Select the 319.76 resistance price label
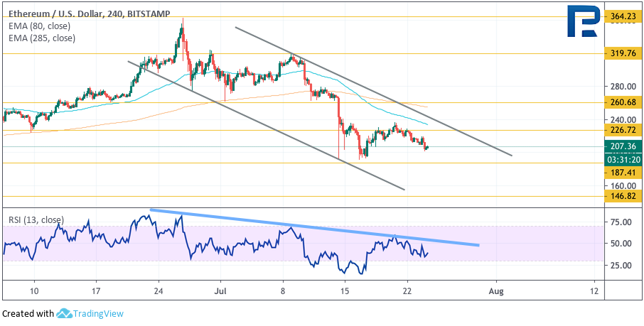644x326 pixels. click(623, 53)
